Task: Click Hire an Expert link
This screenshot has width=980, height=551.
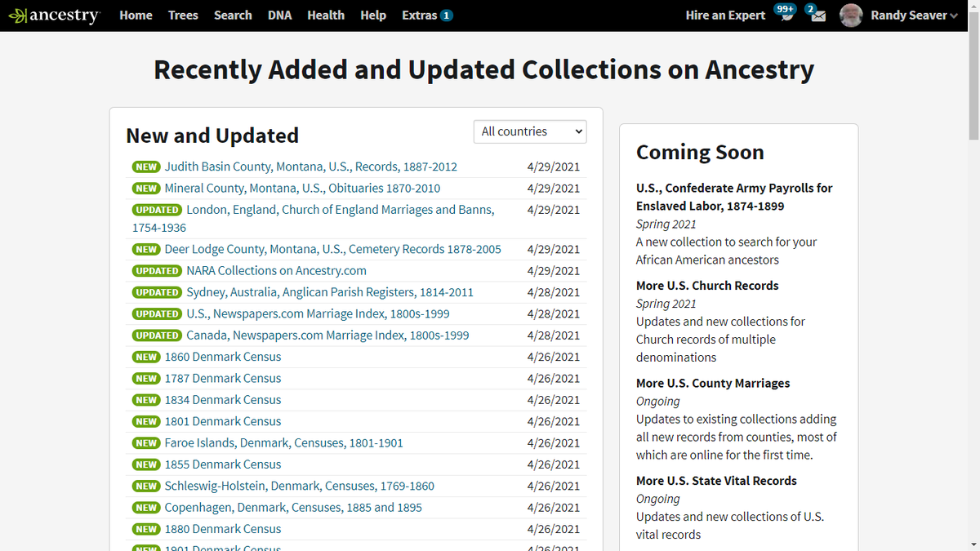Action: click(x=725, y=16)
